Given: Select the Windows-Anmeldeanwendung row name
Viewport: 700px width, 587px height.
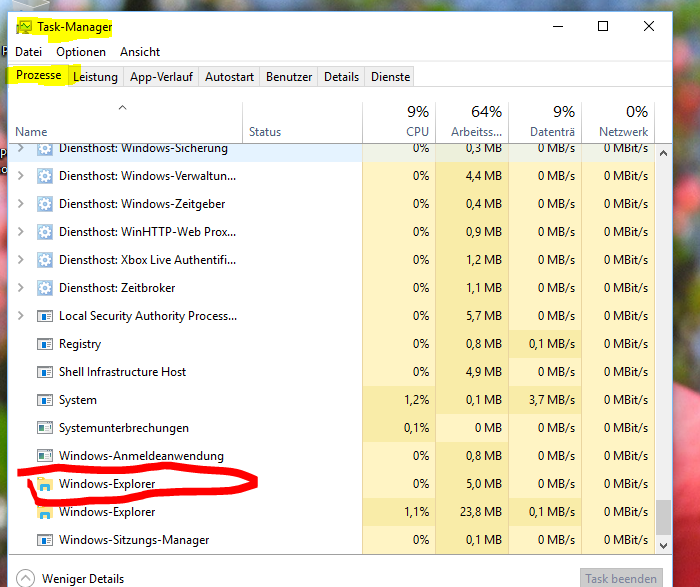Looking at the screenshot, I should 141,456.
